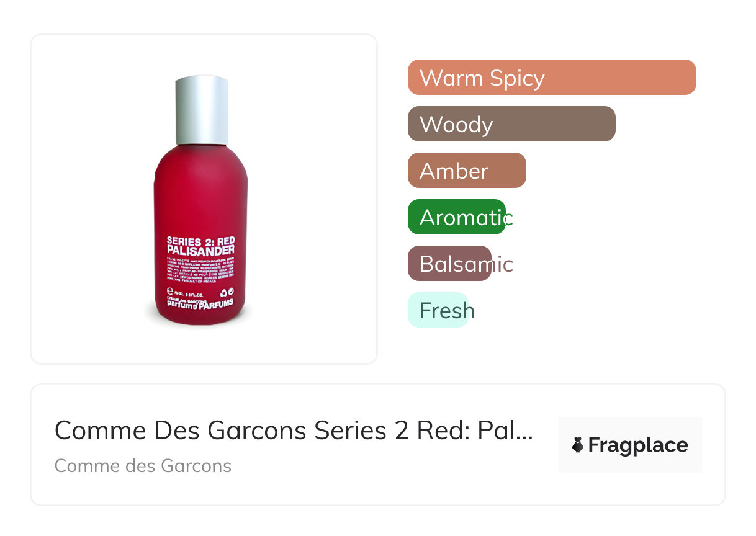The width and height of the screenshot is (756, 536).
Task: Click the Fragplace perfume bottle logo icon
Action: click(x=577, y=445)
